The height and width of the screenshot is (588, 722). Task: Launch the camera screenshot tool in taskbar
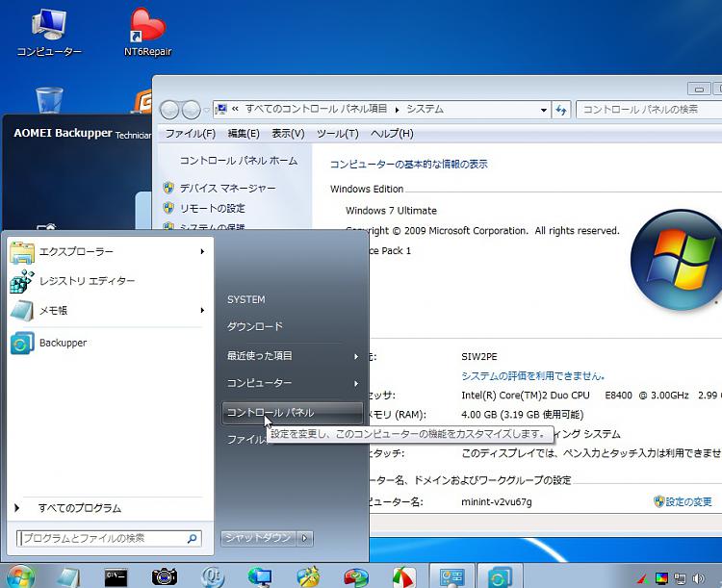pos(165,576)
